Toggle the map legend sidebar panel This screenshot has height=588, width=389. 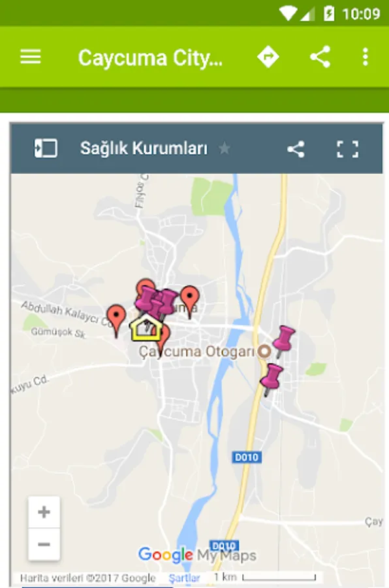point(46,148)
